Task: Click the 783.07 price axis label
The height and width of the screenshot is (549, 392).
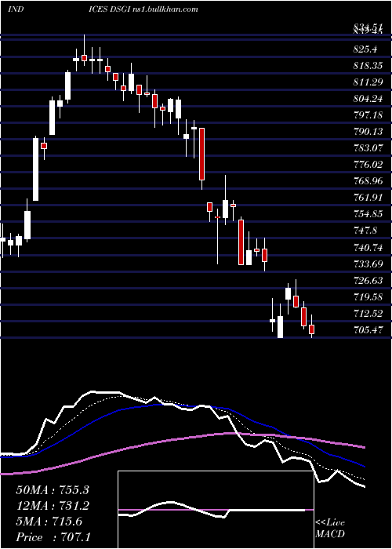Action: point(368,148)
